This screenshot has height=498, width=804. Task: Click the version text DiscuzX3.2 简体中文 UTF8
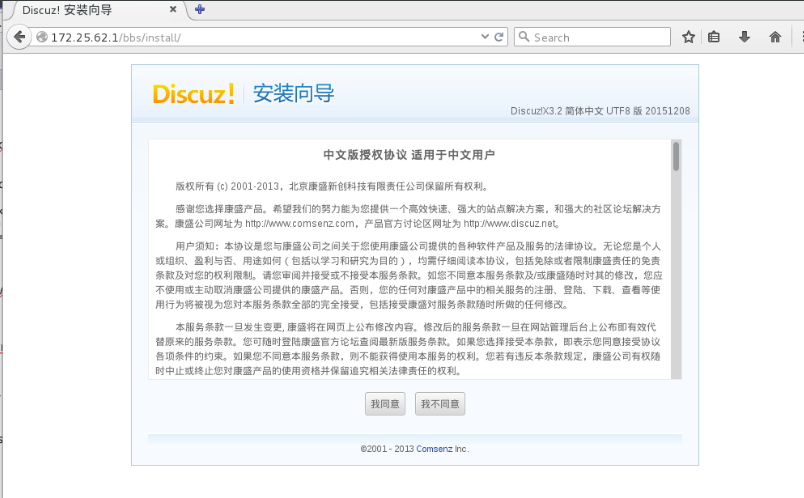600,111
